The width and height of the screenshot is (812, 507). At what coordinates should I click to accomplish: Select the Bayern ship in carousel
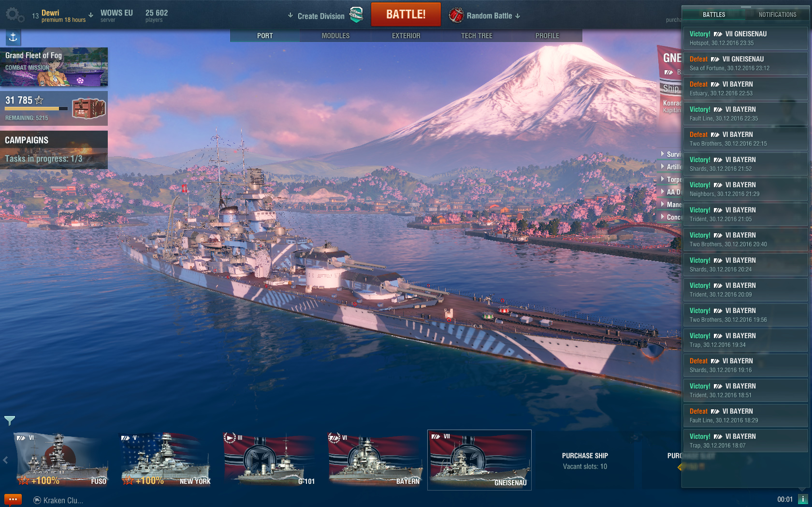tap(375, 460)
